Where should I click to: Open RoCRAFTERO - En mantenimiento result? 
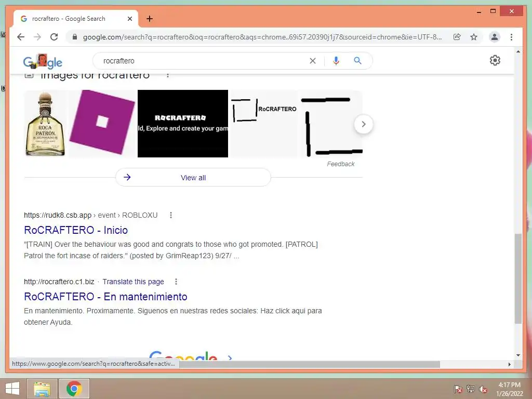pos(105,297)
